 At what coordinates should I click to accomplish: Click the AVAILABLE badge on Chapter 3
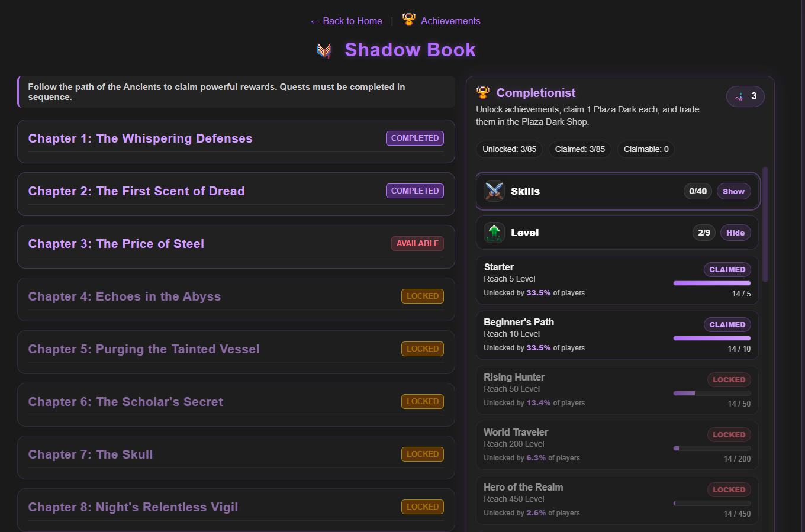point(417,244)
